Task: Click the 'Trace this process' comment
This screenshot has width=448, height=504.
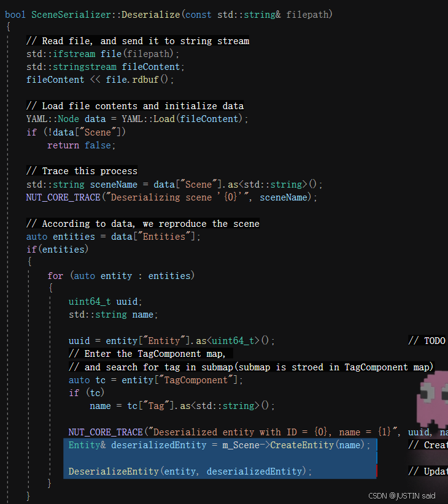Action: [82, 170]
